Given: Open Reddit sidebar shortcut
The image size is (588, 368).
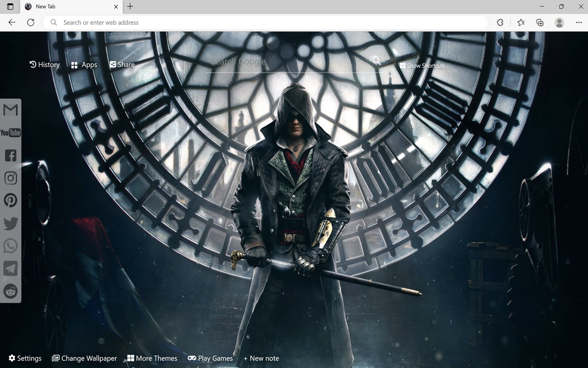Looking at the screenshot, I should point(11,291).
